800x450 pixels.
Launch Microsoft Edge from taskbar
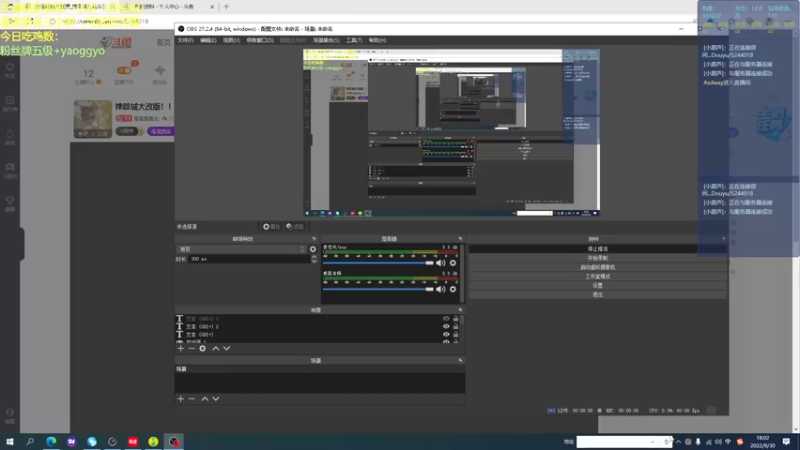point(51,441)
